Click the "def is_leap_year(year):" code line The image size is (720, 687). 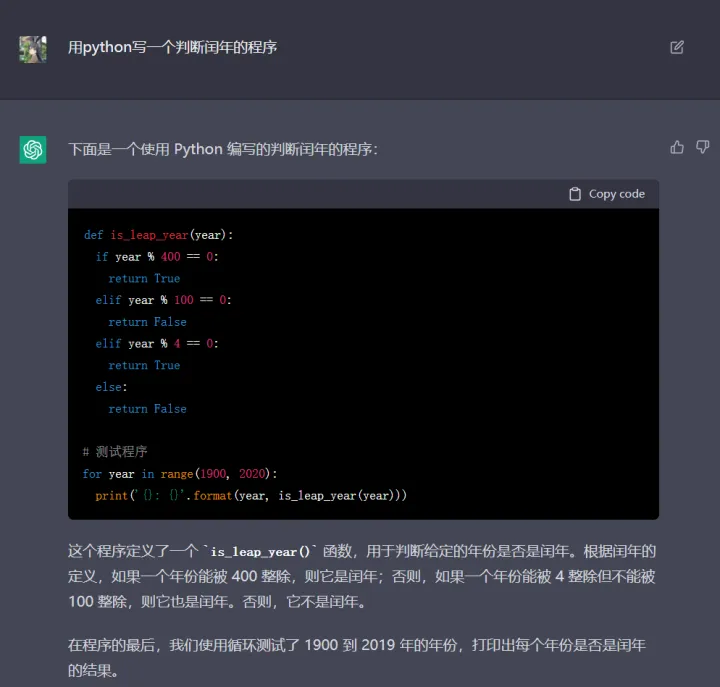pos(158,235)
